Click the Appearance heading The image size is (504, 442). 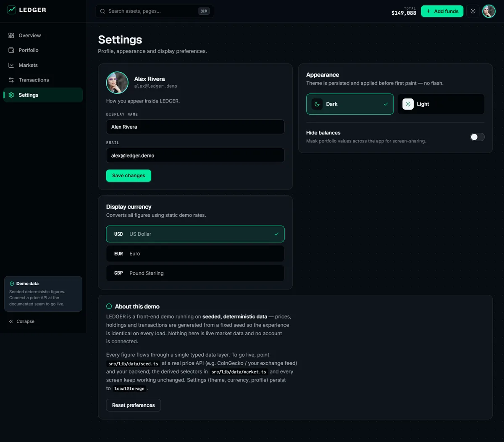point(323,75)
